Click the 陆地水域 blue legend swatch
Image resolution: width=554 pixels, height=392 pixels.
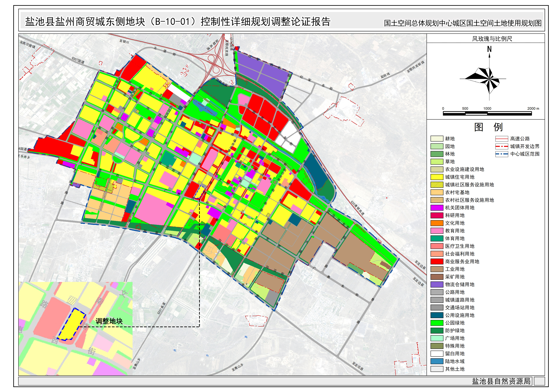[437, 361]
